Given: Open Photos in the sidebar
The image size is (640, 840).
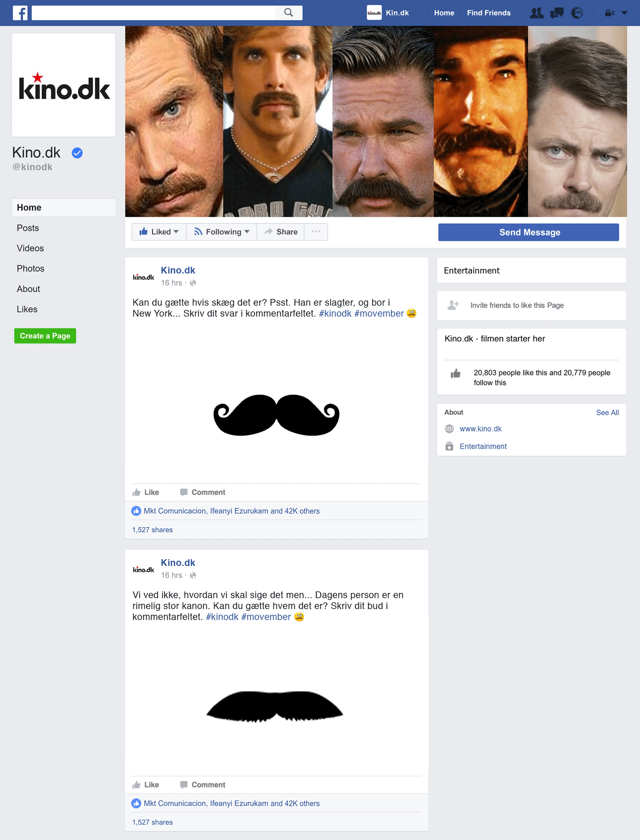Looking at the screenshot, I should [31, 268].
